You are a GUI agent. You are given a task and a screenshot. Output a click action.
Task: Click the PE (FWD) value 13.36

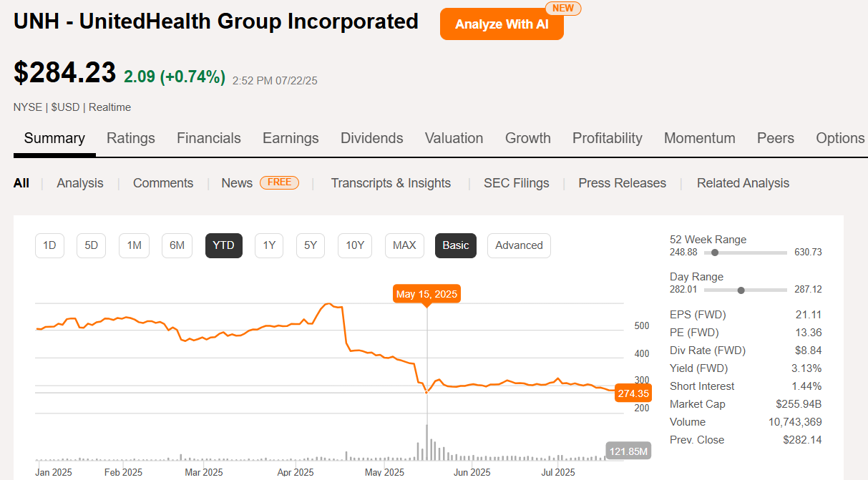[x=808, y=333]
